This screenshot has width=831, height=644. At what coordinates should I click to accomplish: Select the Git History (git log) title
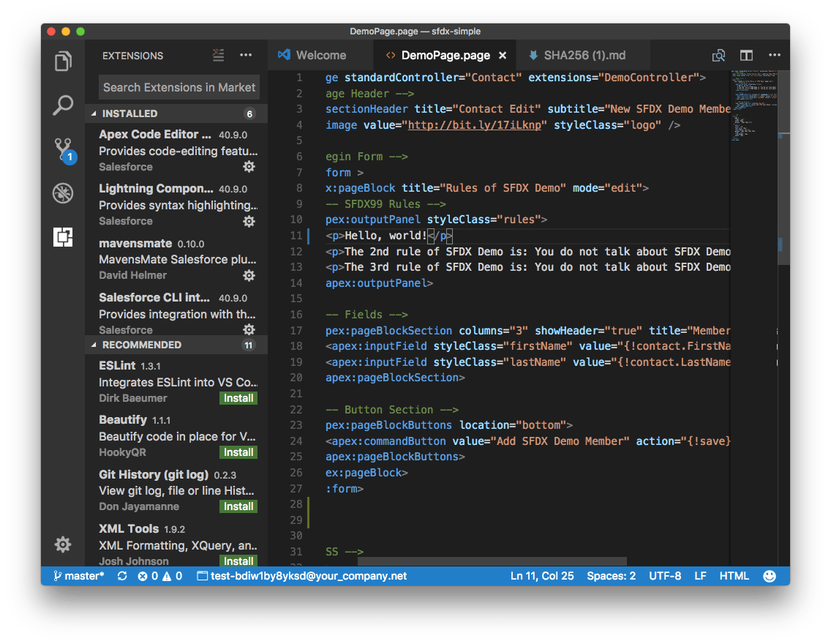tap(154, 474)
